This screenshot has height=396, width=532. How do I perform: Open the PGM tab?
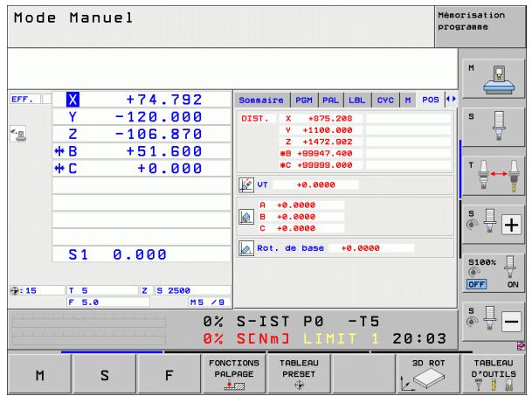[304, 101]
